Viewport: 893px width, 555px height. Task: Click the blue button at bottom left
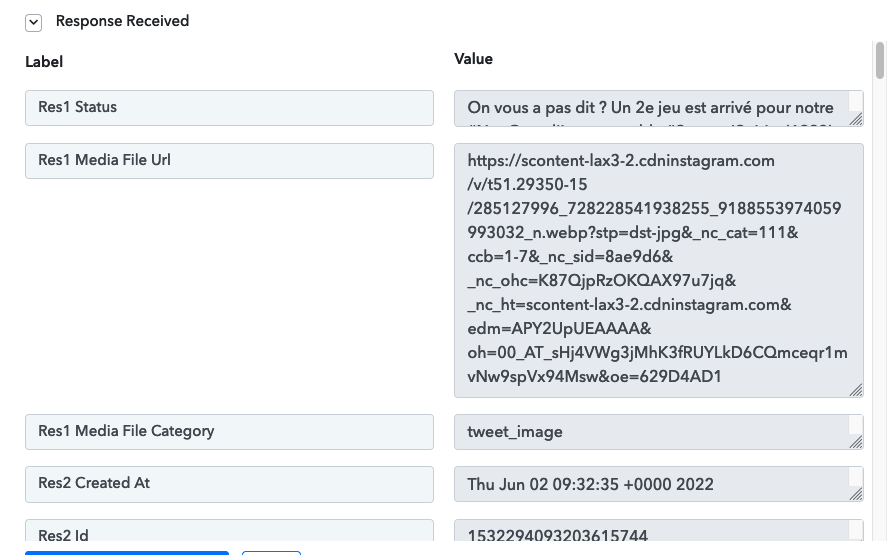(x=127, y=553)
